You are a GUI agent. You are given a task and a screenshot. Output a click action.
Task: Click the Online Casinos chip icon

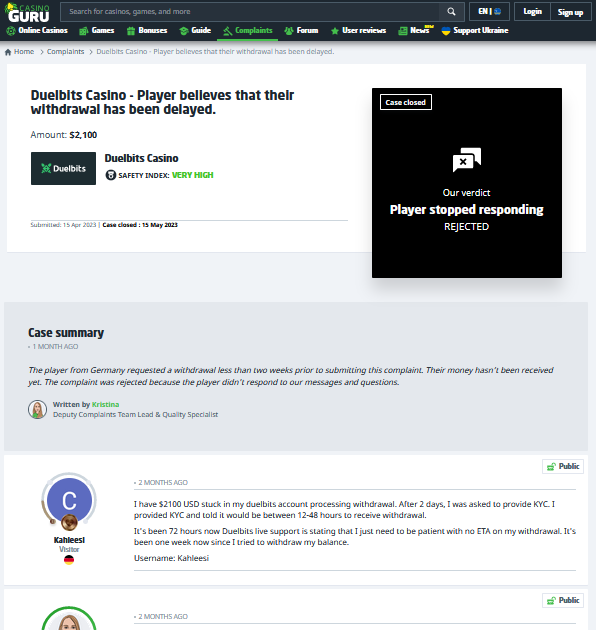11,31
